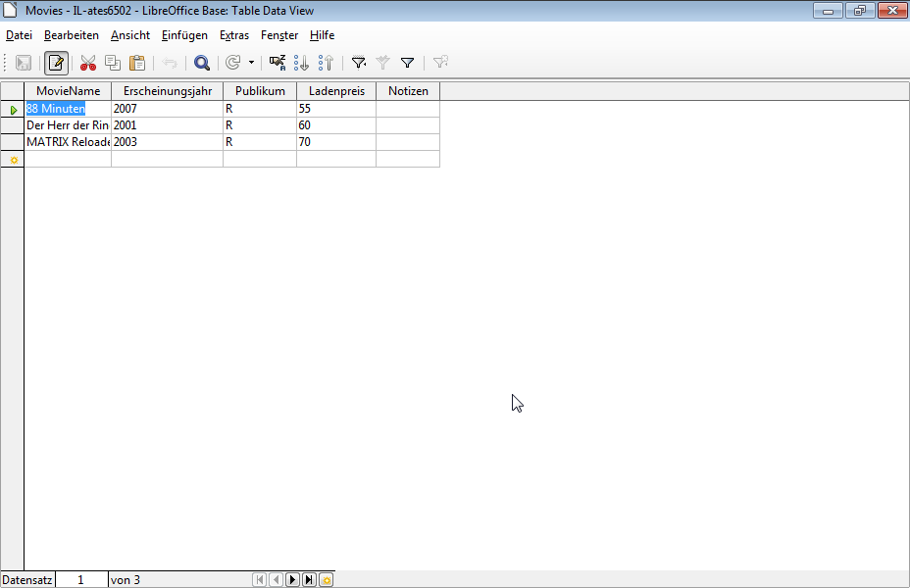Select the Publikum column header
This screenshot has height=588, width=910.
tap(260, 91)
